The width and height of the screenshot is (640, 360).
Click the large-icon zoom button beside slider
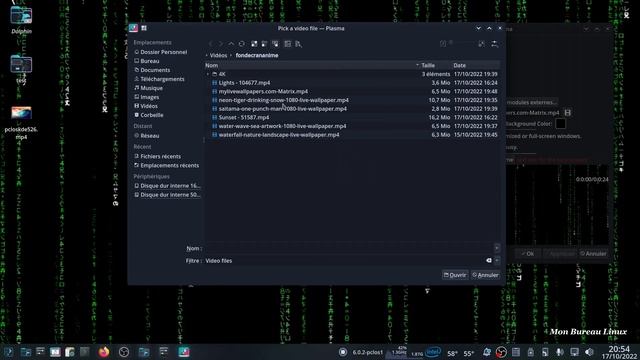[482, 44]
